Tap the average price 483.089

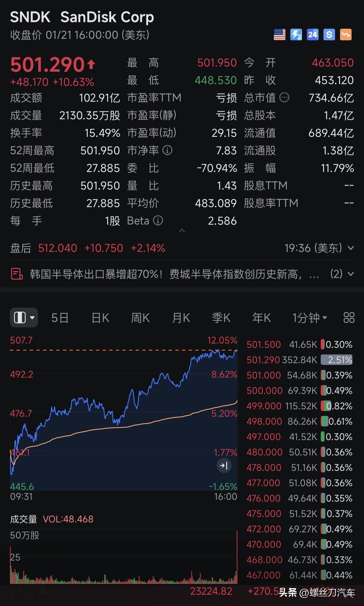click(216, 203)
